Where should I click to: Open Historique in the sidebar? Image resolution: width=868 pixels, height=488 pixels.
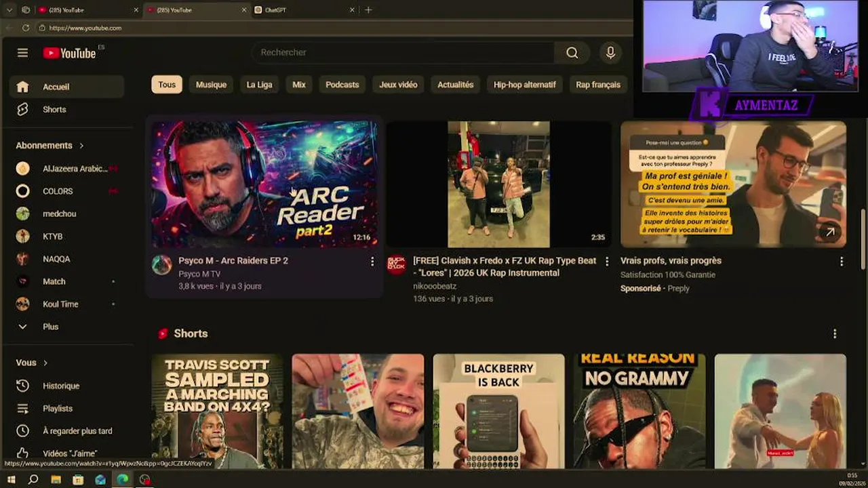click(x=66, y=386)
